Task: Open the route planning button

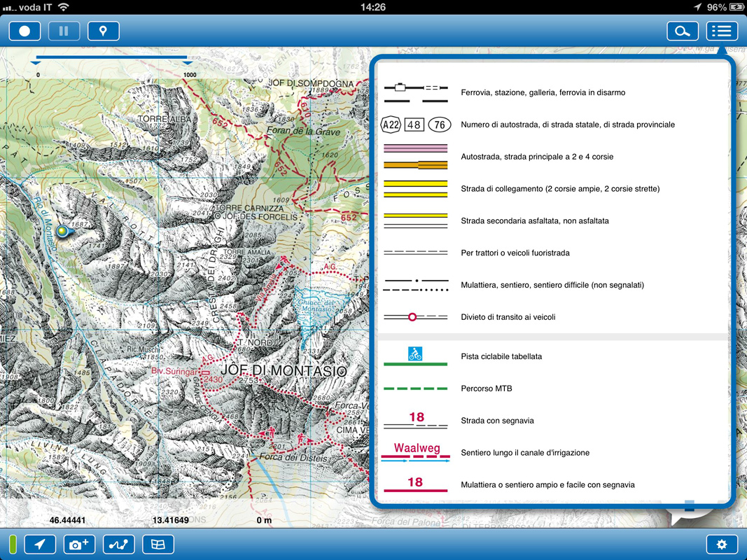Action: click(118, 545)
